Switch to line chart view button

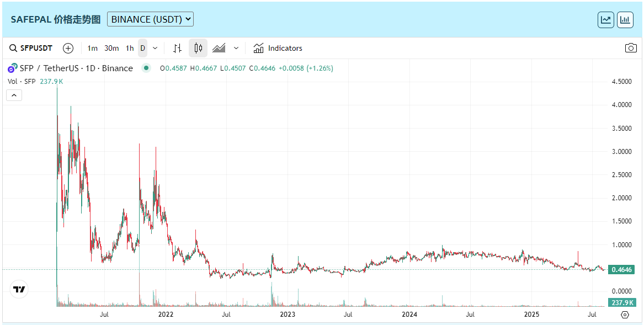click(606, 20)
